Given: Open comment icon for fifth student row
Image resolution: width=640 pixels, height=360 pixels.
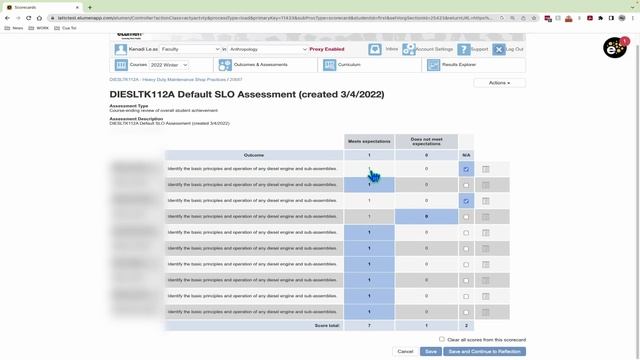Looking at the screenshot, I should coord(485,233).
